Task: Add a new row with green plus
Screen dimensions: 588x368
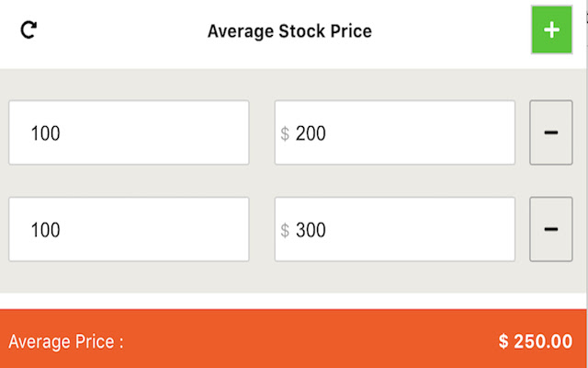Action: 551,30
